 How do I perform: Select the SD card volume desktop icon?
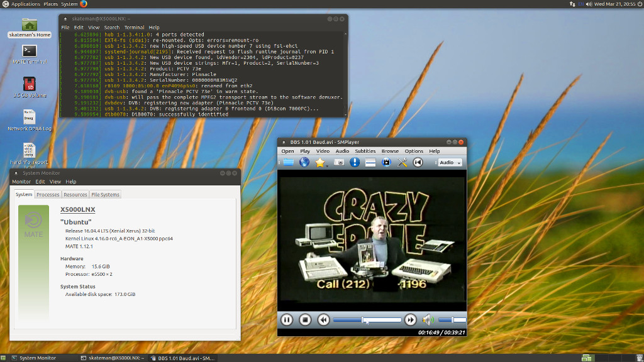[30, 87]
